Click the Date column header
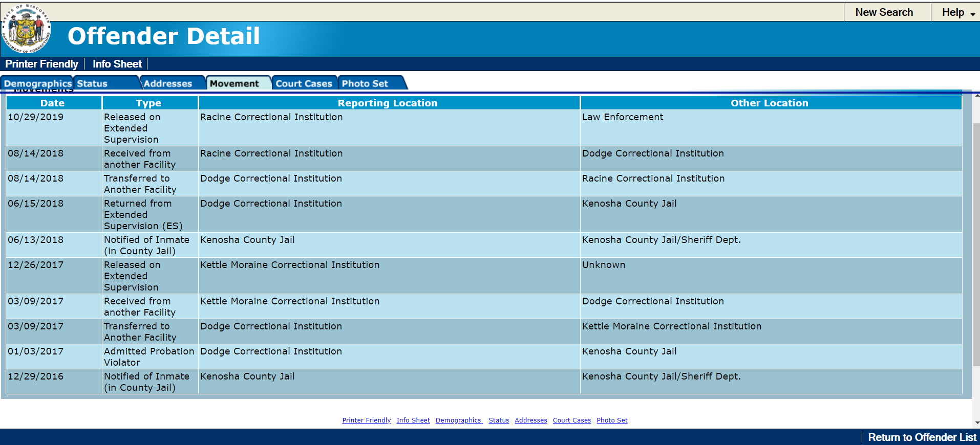Image resolution: width=980 pixels, height=445 pixels. pyautogui.click(x=54, y=103)
